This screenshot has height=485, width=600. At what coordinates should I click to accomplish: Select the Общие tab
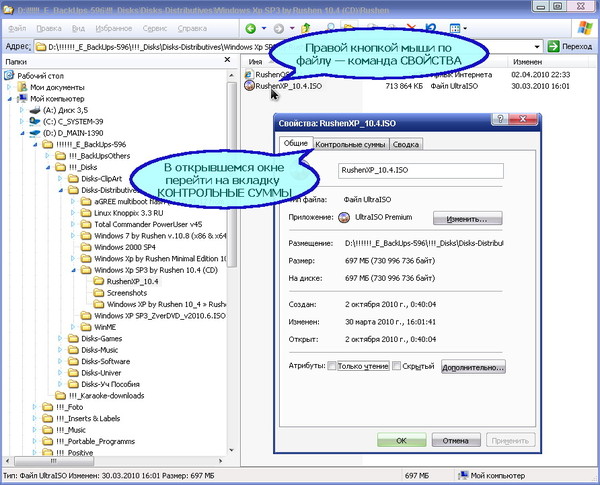295,143
